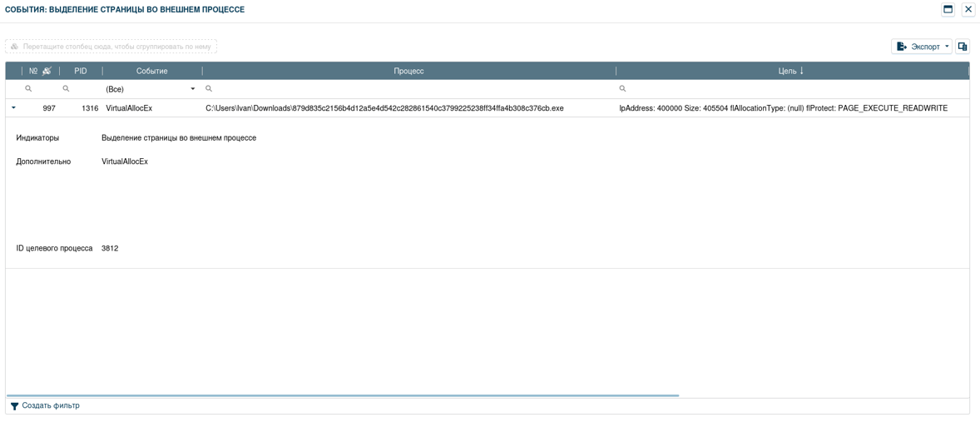Click the Процесс column filter search field
Viewport: 980px width, 422px height.
(412, 89)
